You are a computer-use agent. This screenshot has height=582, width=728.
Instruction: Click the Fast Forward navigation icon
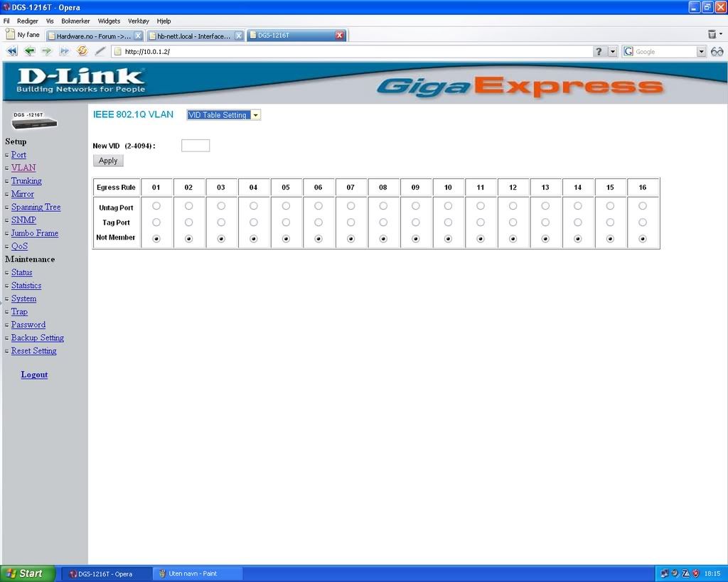[64, 51]
